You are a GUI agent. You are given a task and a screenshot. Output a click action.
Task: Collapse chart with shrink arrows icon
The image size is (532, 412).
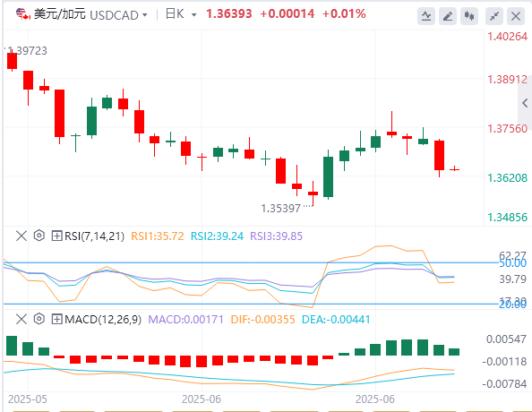494,16
